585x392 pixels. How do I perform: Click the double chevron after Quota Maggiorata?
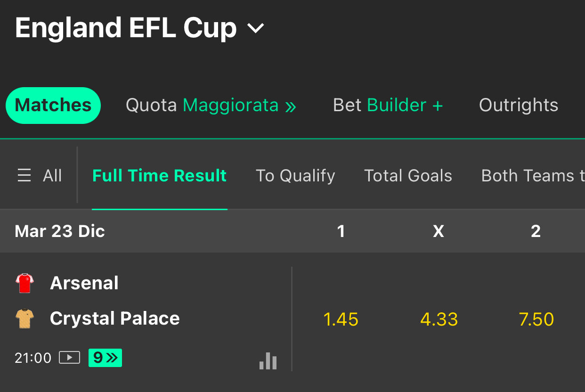[291, 106]
